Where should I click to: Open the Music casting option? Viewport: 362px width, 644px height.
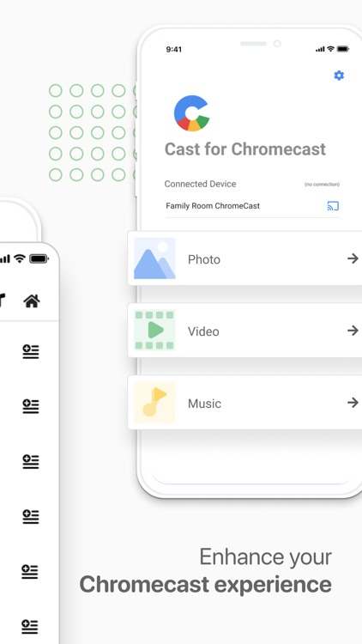244,403
